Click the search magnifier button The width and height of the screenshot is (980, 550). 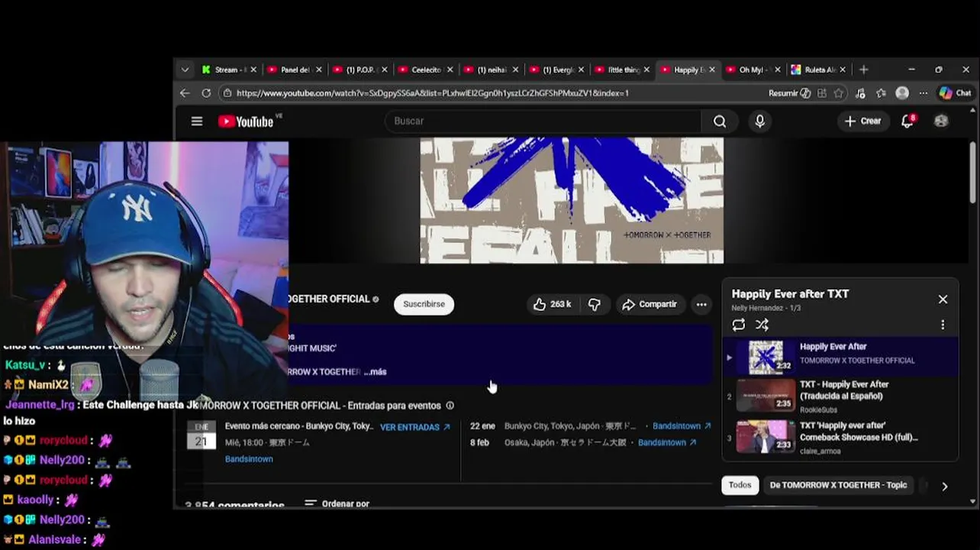click(720, 121)
